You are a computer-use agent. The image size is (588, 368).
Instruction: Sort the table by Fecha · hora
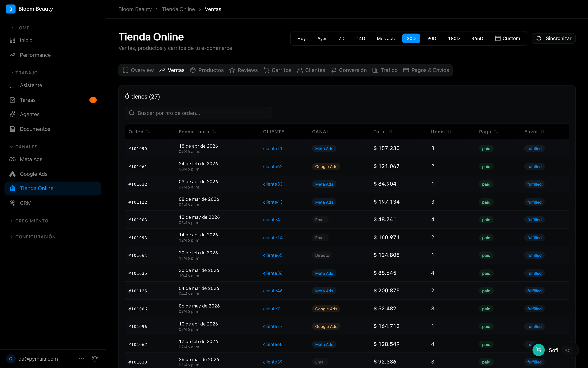point(197,132)
